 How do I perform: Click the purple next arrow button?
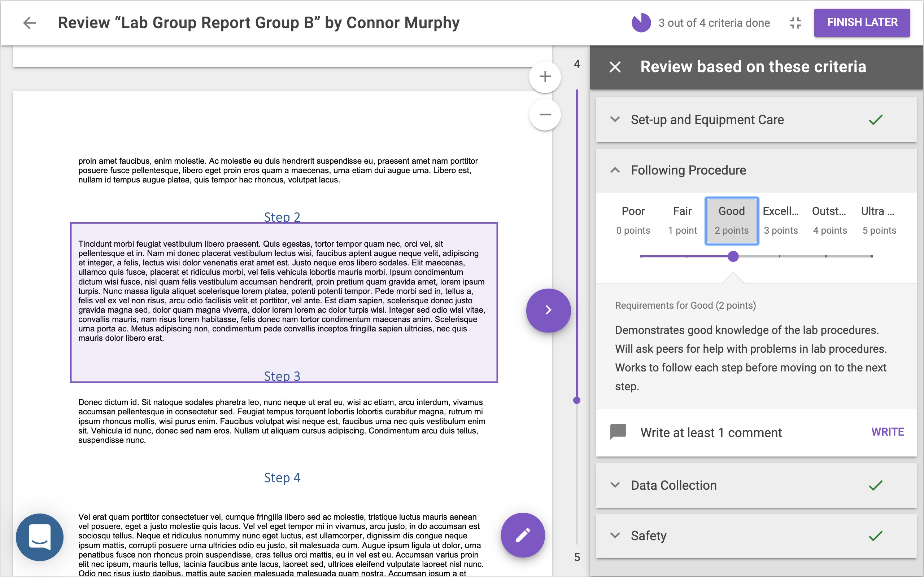pos(548,310)
